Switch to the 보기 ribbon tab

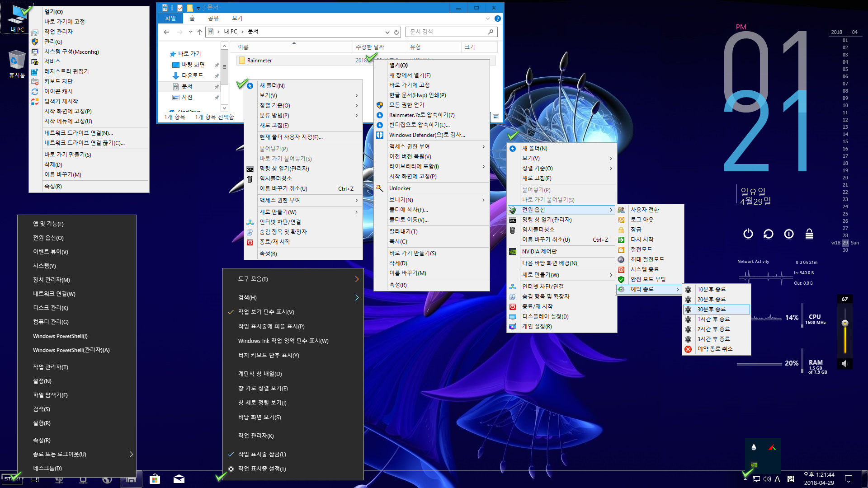click(237, 18)
